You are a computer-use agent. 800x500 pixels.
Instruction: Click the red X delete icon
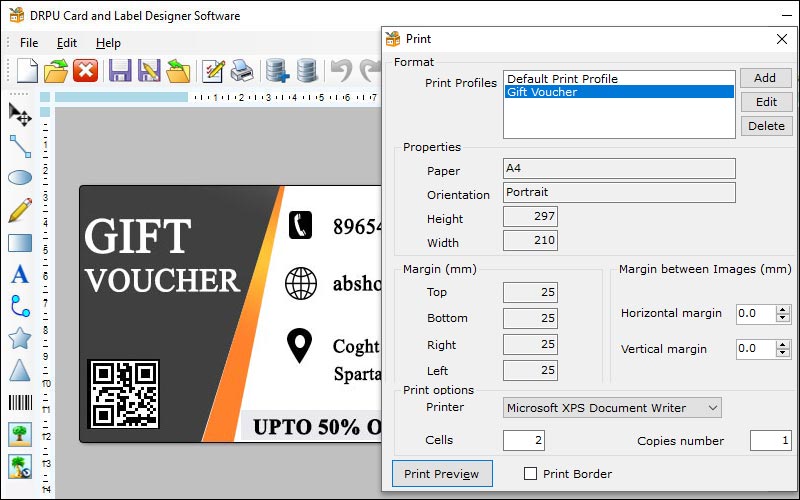click(85, 70)
